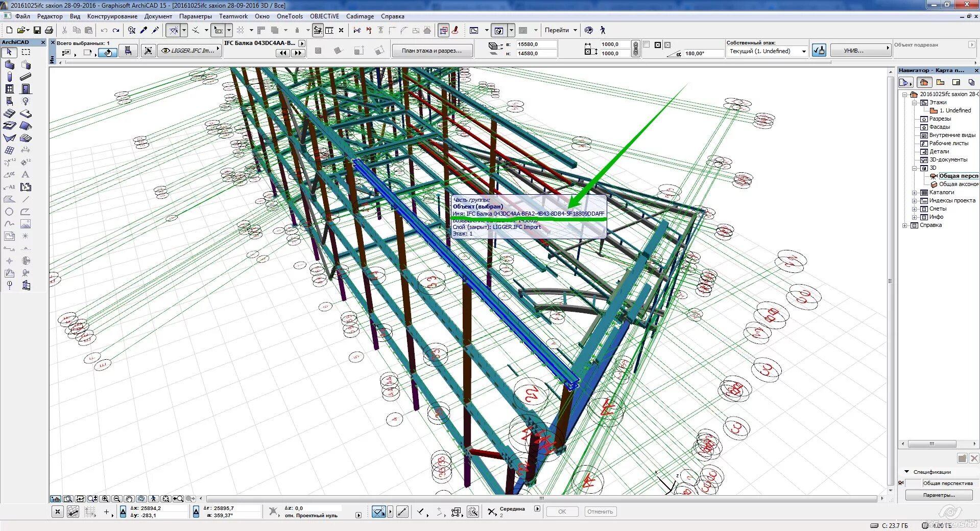
Task: Undo the last action
Action: [x=104, y=31]
